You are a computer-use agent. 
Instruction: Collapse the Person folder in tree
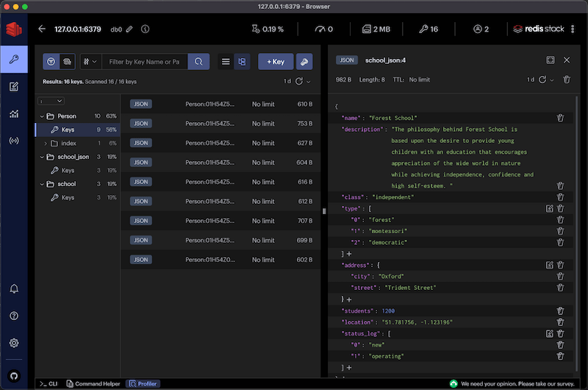click(42, 116)
